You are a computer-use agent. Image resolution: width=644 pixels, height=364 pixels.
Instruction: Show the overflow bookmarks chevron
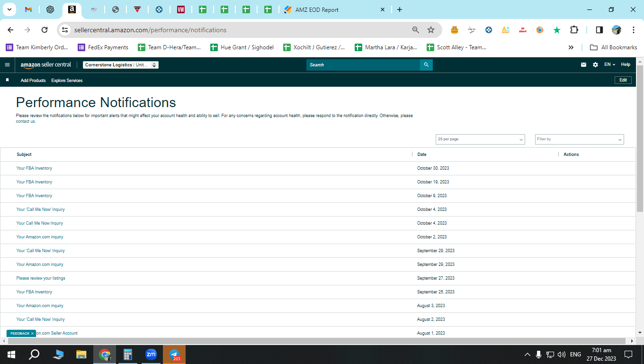coord(571,47)
